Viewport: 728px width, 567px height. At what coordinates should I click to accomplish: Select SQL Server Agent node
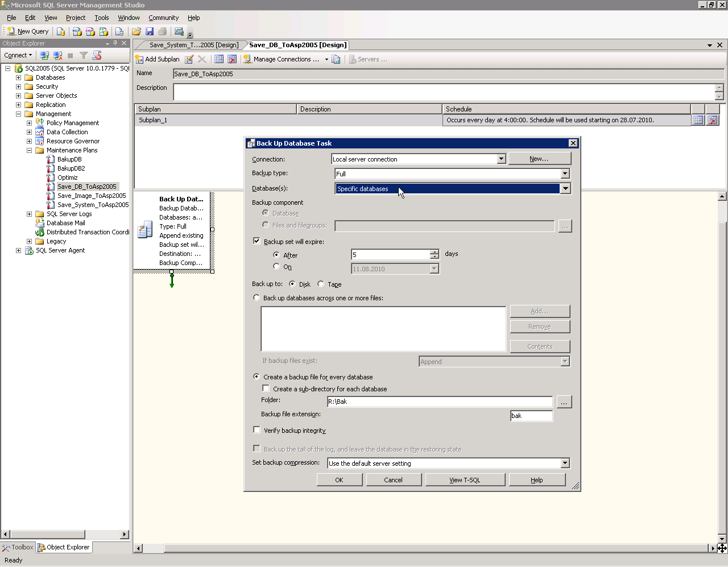(60, 250)
